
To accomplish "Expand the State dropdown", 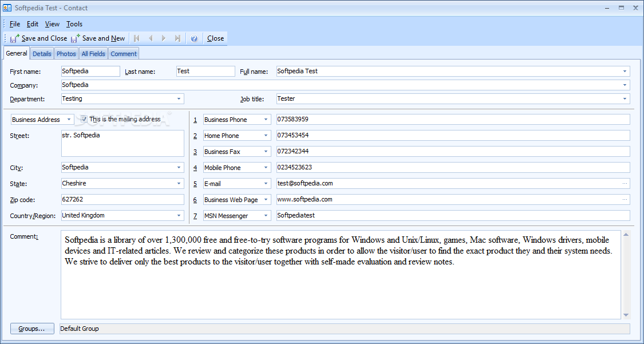I will point(179,184).
